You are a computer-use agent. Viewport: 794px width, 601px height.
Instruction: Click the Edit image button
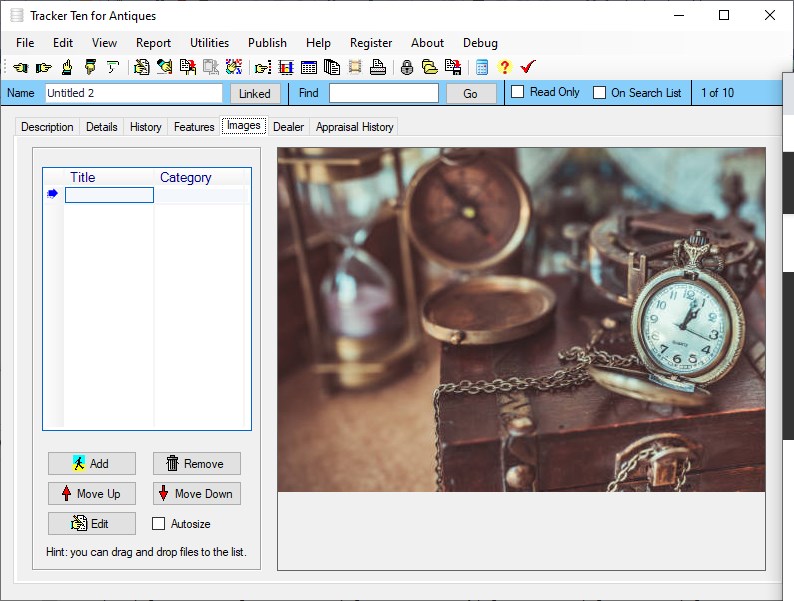(x=92, y=524)
